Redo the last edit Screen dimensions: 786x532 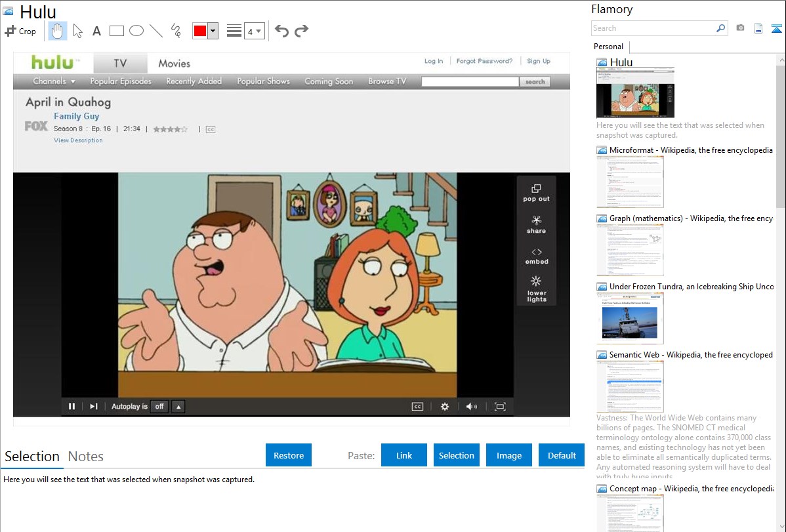(x=301, y=31)
